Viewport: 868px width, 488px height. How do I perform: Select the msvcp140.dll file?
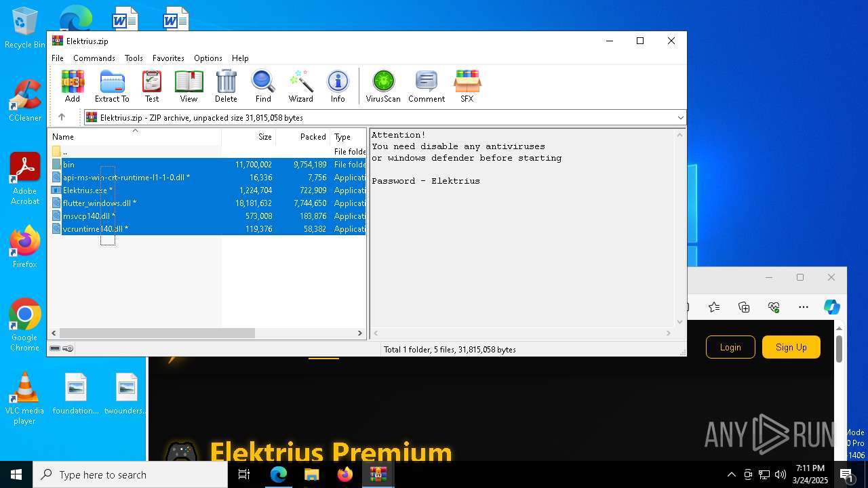(x=207, y=216)
